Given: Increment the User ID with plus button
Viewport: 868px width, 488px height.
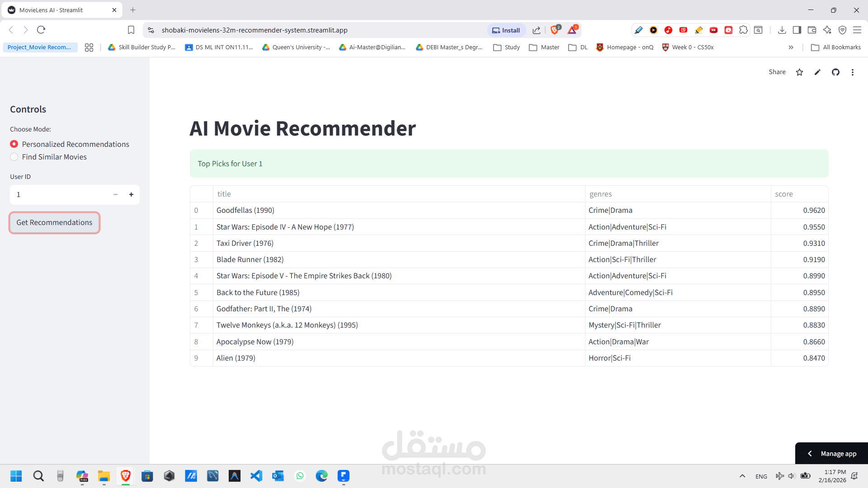Looking at the screenshot, I should click(131, 195).
